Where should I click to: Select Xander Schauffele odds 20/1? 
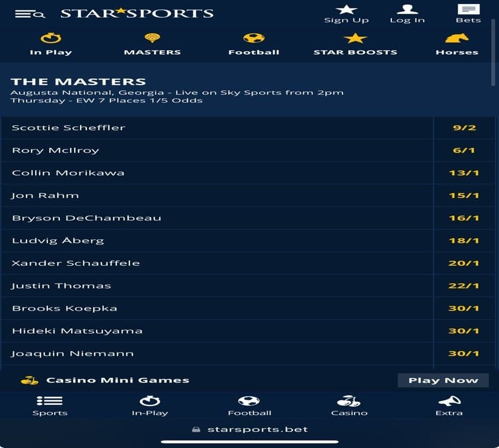(464, 263)
